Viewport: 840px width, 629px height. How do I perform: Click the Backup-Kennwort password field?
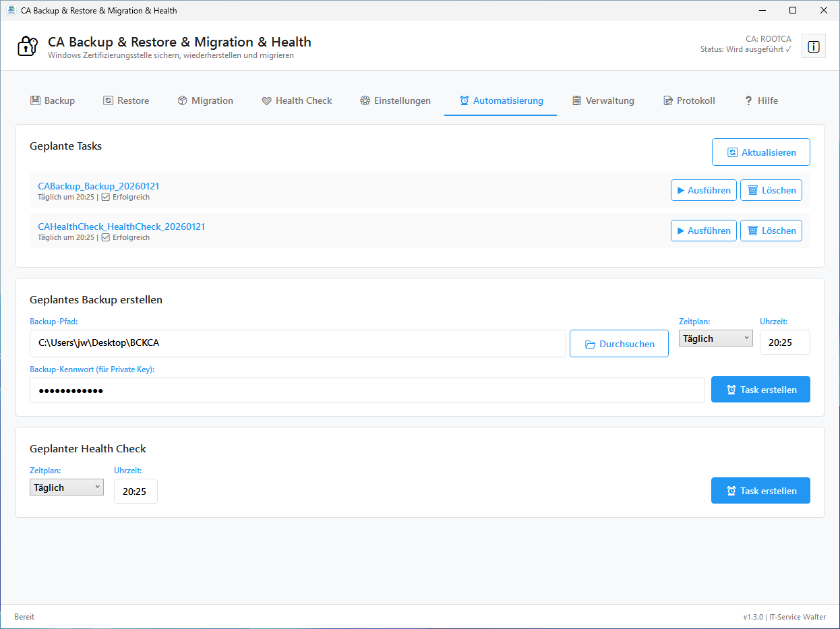click(x=367, y=390)
